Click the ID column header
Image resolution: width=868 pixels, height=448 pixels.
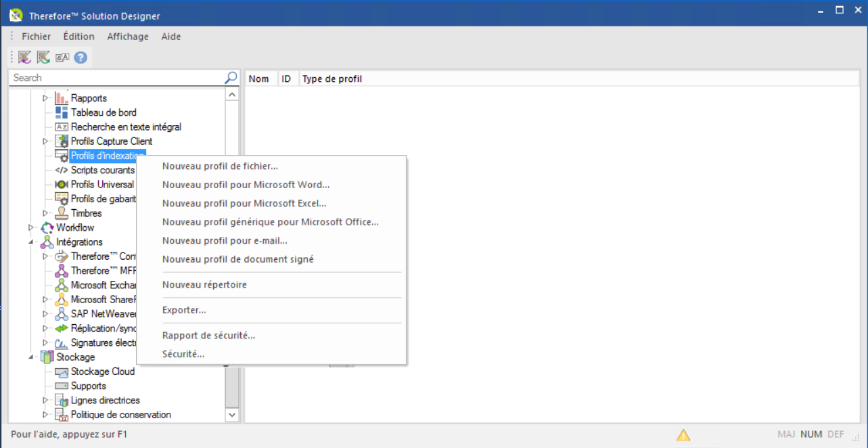[287, 79]
